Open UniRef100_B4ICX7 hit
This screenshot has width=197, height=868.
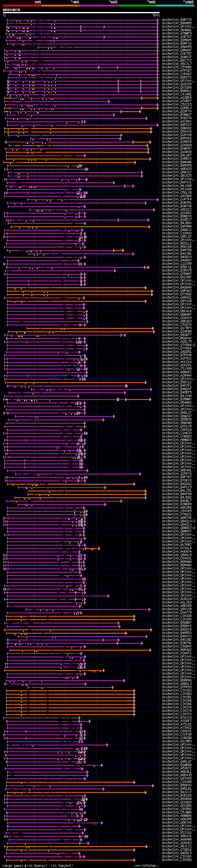(177, 792)
